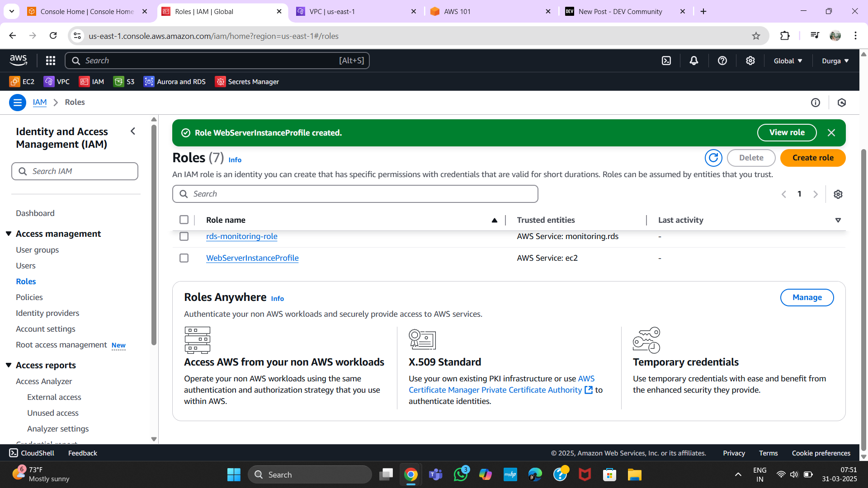This screenshot has height=488, width=868.
Task: Click the Search IAM input field
Action: point(75,171)
